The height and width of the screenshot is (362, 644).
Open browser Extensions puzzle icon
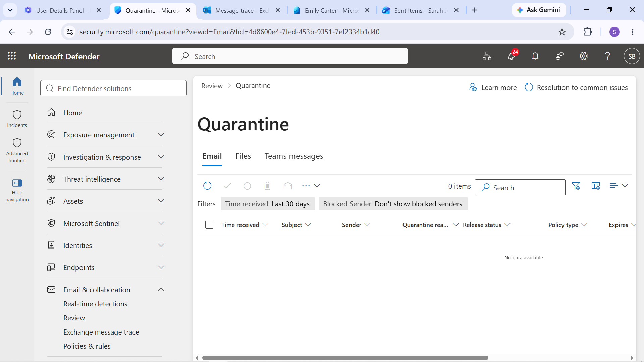[588, 32]
